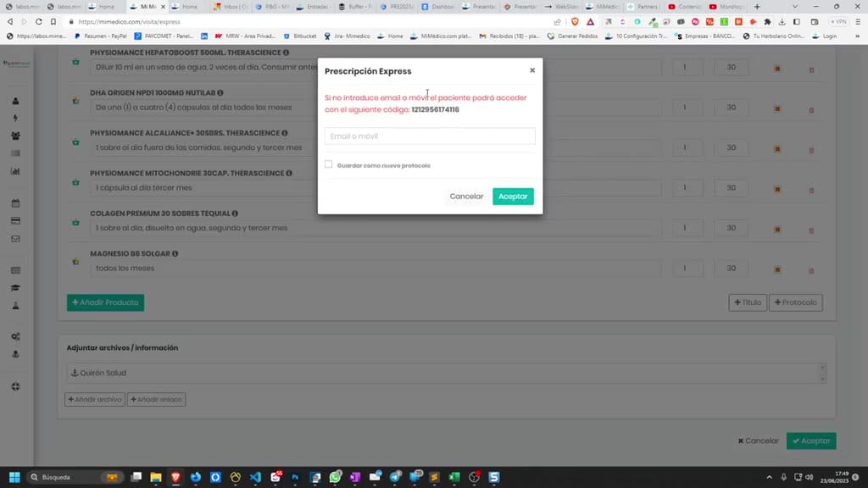Viewport: 868px width, 488px height.
Task: Click orange square icon on DHA ORIGEN row
Action: [777, 109]
